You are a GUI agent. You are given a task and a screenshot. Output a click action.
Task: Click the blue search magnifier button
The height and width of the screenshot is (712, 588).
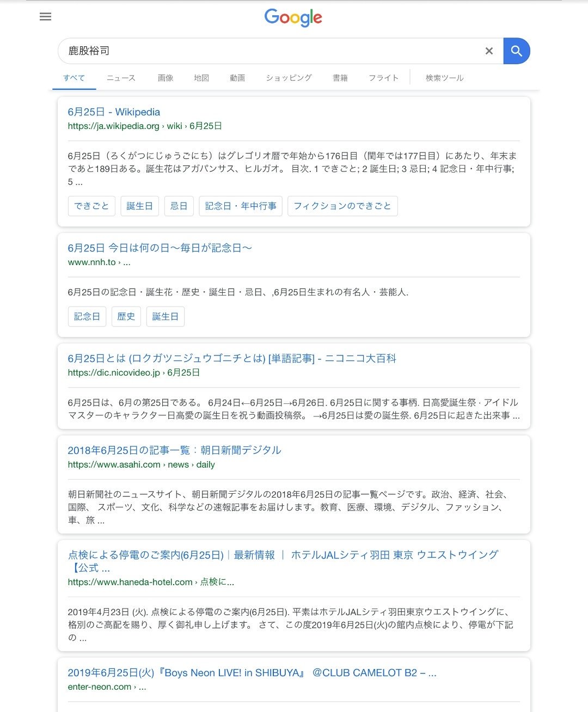(517, 51)
